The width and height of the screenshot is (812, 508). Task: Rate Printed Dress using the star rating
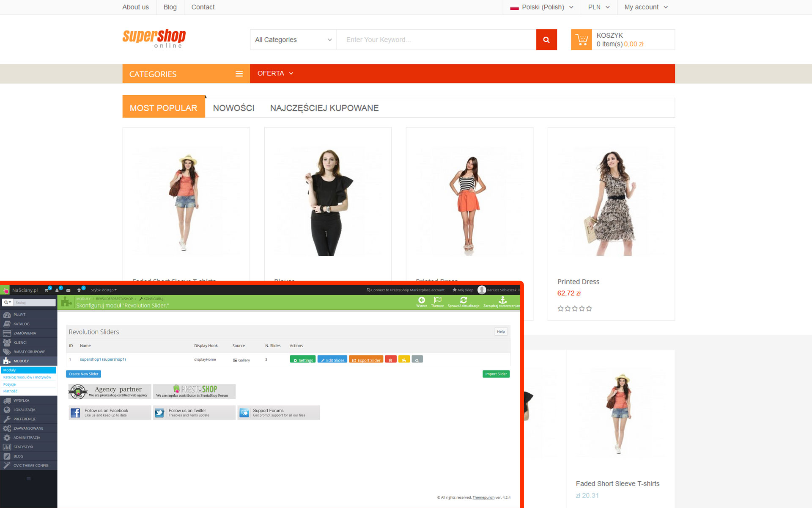[575, 309]
